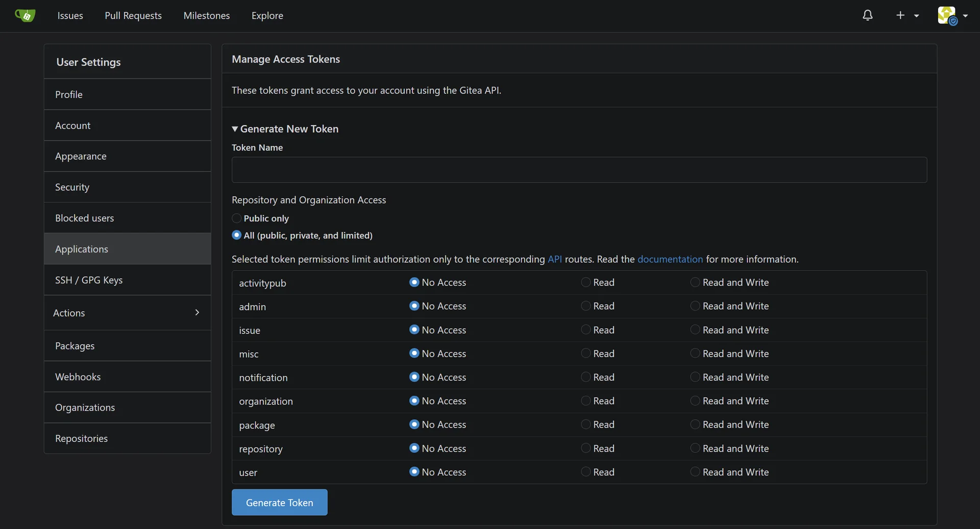Select All (public, private, and limited)
The height and width of the screenshot is (529, 980).
[236, 235]
